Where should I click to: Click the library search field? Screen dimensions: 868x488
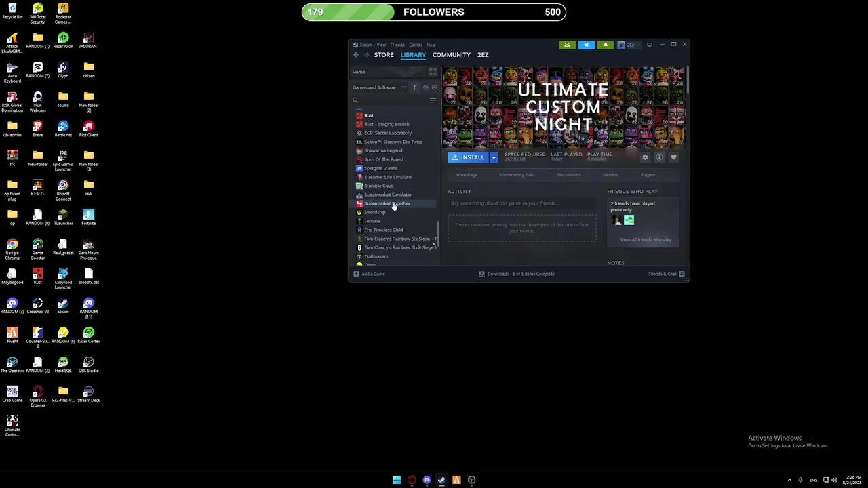coord(389,100)
